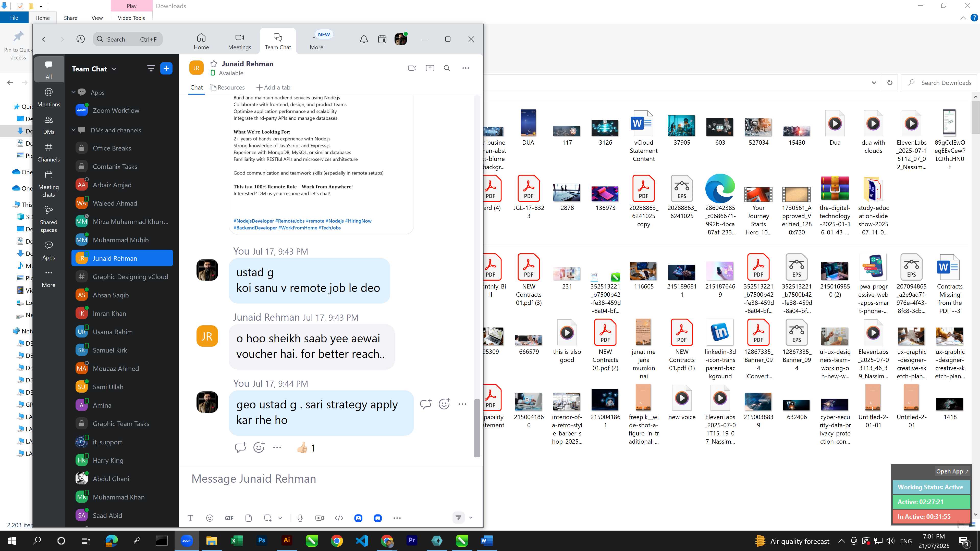This screenshot has width=980, height=551.
Task: Select Channels in Zoom sidebar
Action: 49,152
